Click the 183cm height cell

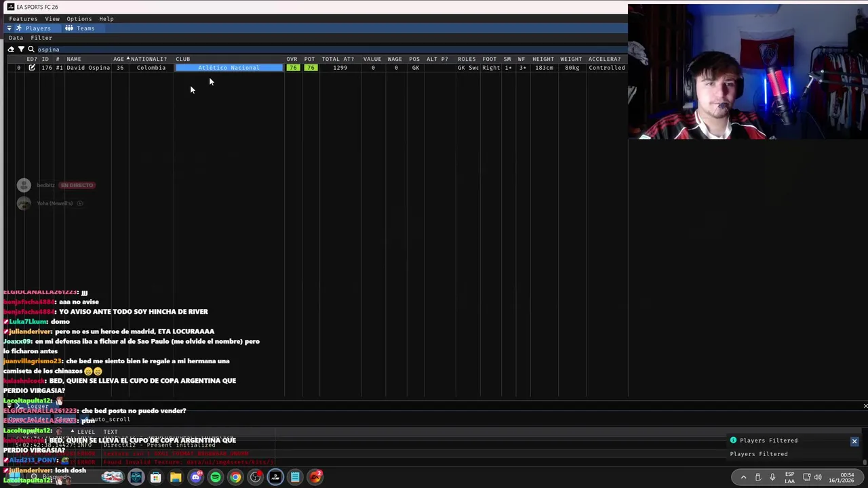tap(544, 68)
